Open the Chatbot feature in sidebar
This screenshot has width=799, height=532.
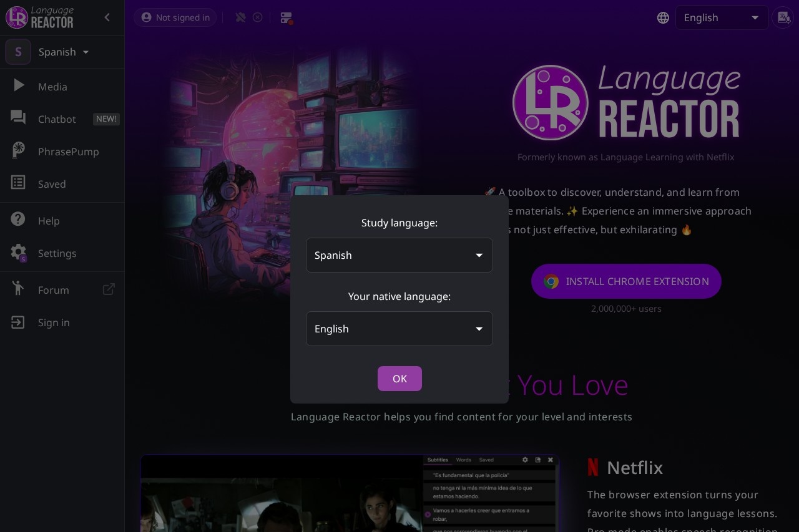[x=57, y=119]
